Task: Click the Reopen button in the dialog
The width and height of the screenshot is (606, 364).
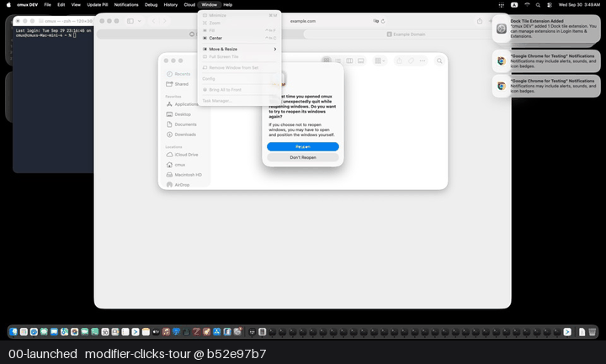Action: 303,146
